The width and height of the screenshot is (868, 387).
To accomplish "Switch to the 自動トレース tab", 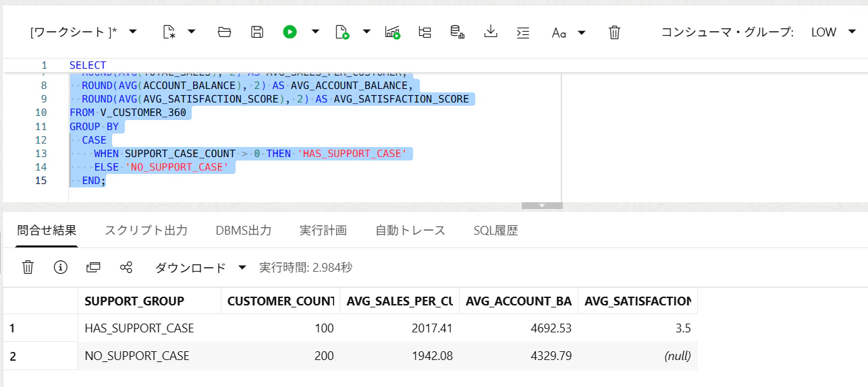I will (410, 231).
